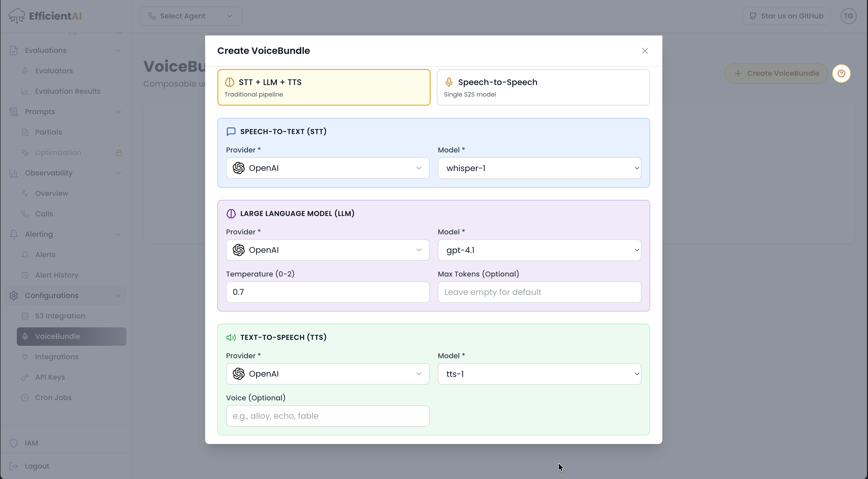This screenshot has width=868, height=479.
Task: Click the Optimization lock icon
Action: (x=119, y=153)
